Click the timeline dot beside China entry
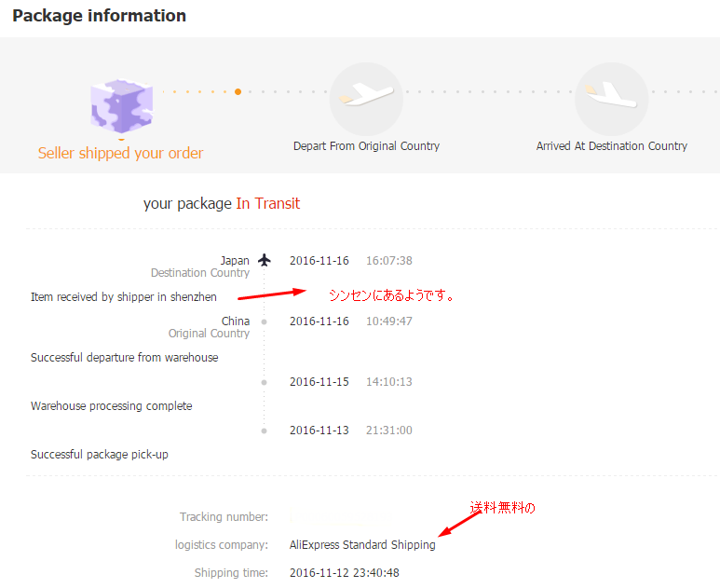The height and width of the screenshot is (588, 720). coord(265,321)
